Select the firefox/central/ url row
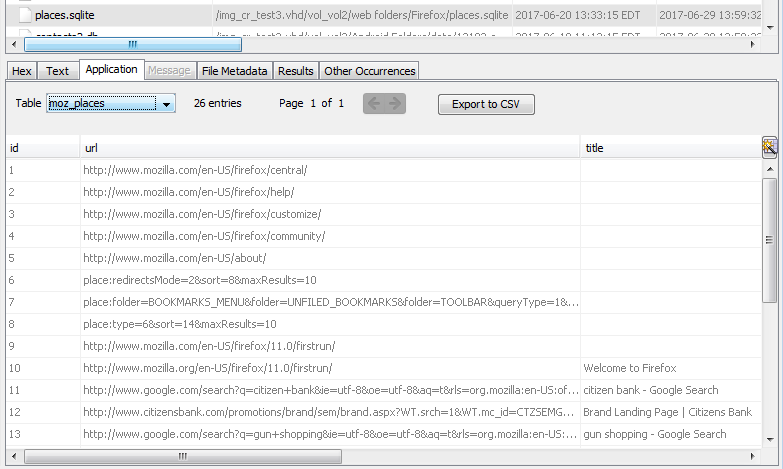 [x=384, y=170]
